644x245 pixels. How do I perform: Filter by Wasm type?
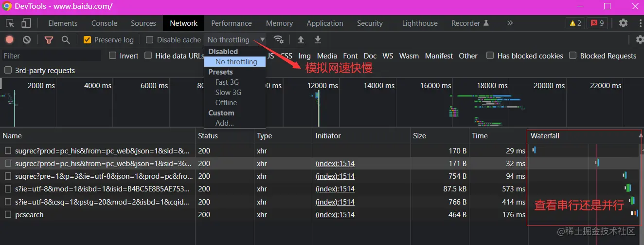point(409,56)
